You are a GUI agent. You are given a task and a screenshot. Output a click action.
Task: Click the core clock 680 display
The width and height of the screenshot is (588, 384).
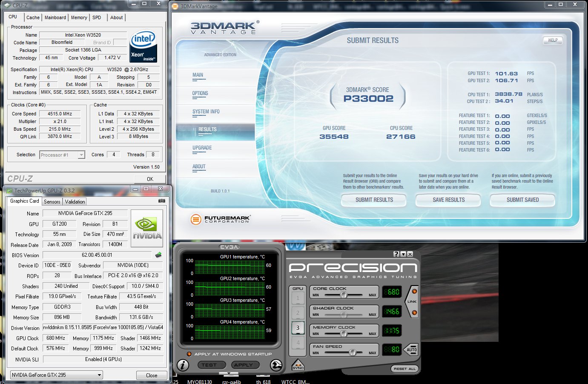tap(392, 292)
